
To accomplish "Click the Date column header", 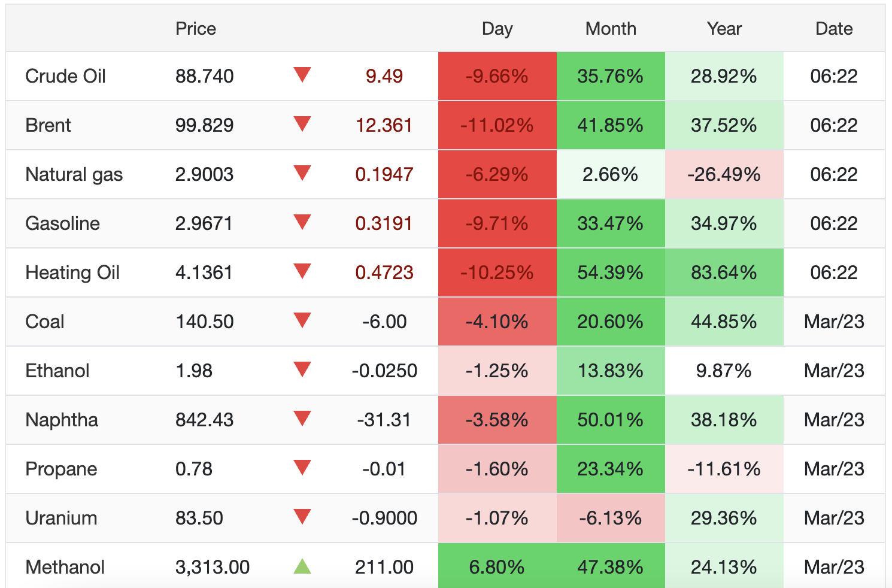I will pos(834,29).
